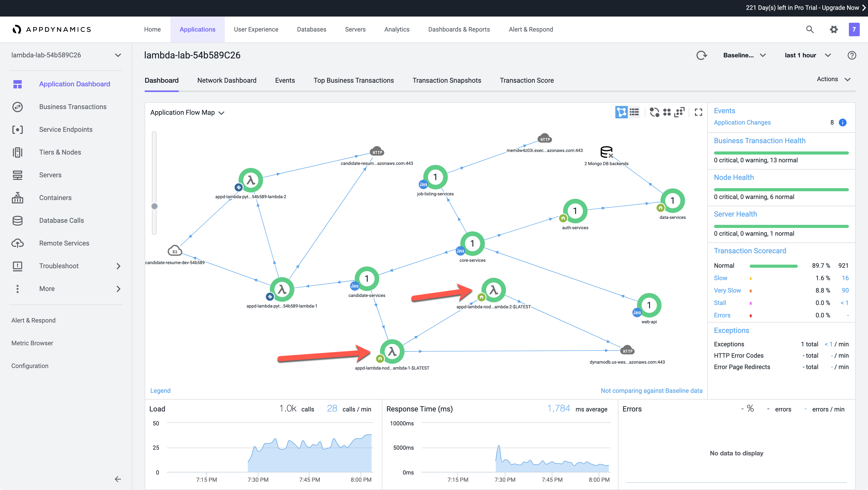
Task: Open the Very Slow transactions link
Action: tap(727, 290)
